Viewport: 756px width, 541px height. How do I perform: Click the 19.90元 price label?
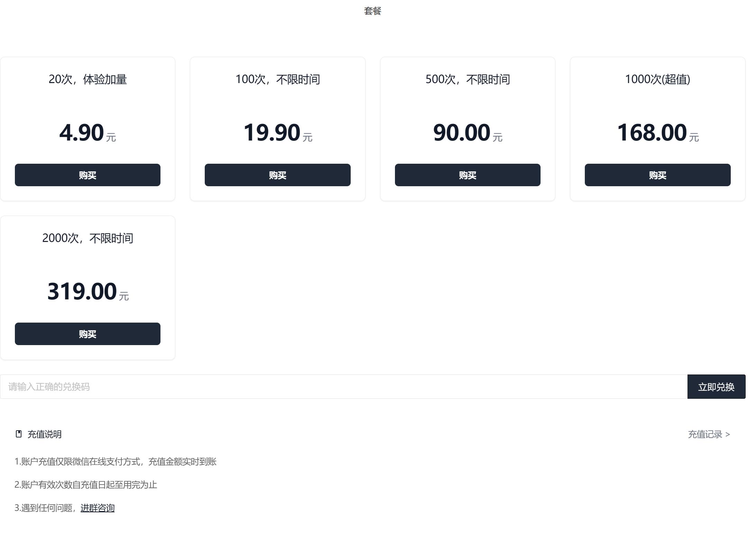click(272, 133)
